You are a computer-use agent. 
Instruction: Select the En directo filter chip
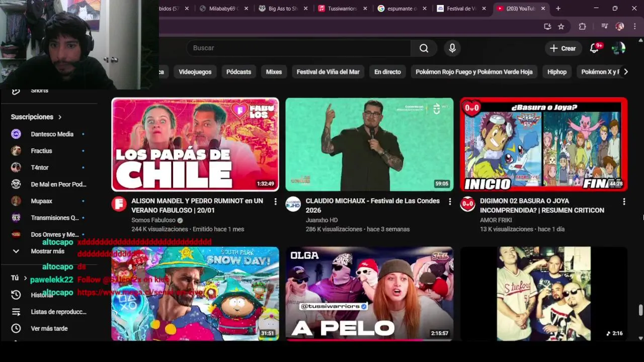387,72
